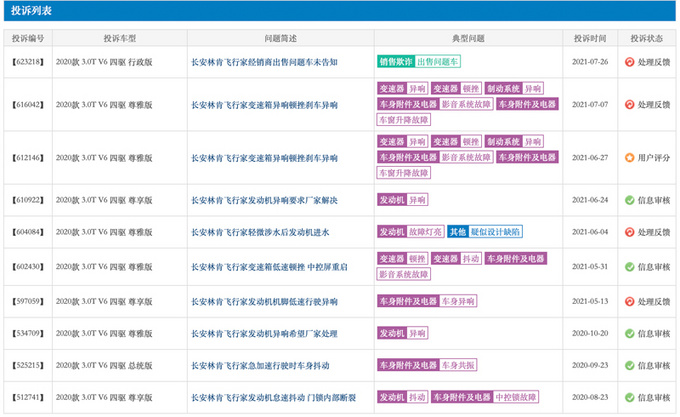The image size is (680, 417).
Task: Open complaint 长安林肯飞行家发动机异响要求厂家解决
Action: point(264,200)
